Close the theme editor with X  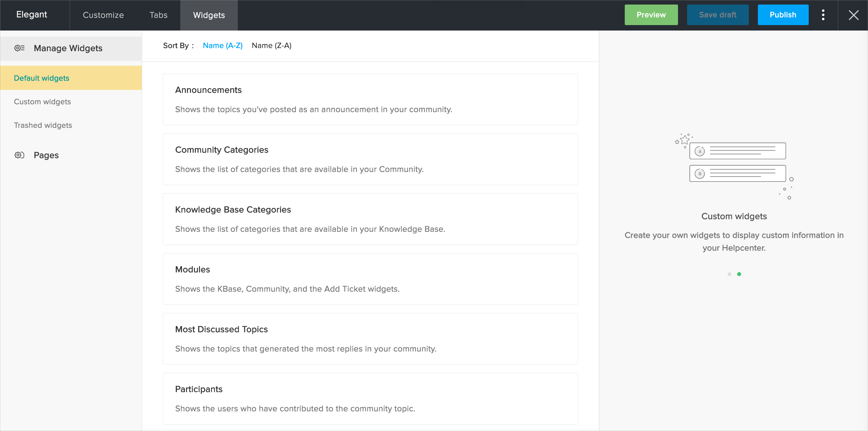pyautogui.click(x=853, y=15)
